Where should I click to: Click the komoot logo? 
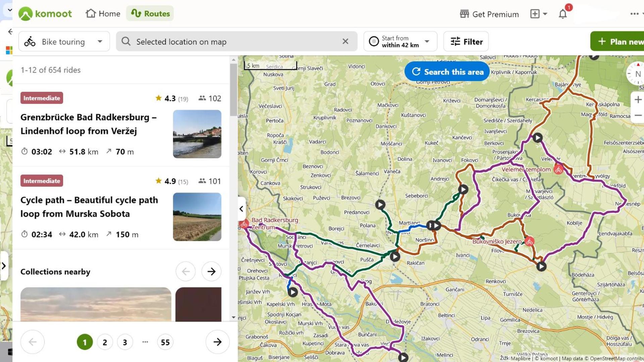[x=45, y=14]
